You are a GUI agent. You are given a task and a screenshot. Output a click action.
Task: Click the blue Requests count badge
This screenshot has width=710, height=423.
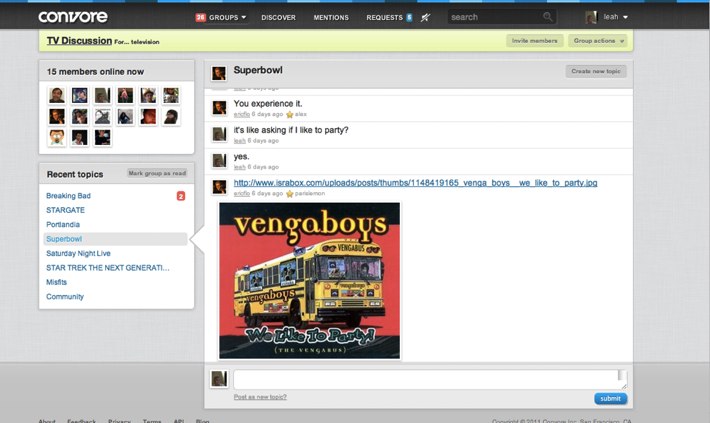pyautogui.click(x=409, y=17)
